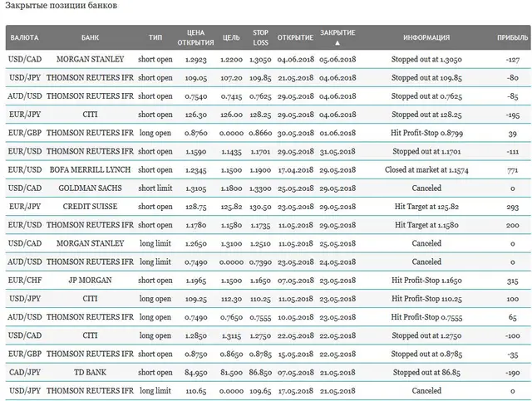Select CREDIT SUISSE bank cell
Viewport: 532px width, 401px height.
point(90,207)
